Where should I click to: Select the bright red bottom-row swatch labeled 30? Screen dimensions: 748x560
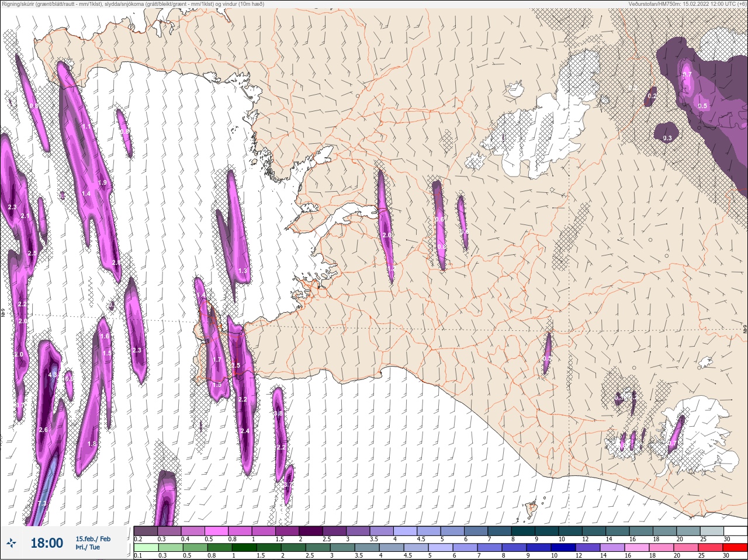coord(735,548)
